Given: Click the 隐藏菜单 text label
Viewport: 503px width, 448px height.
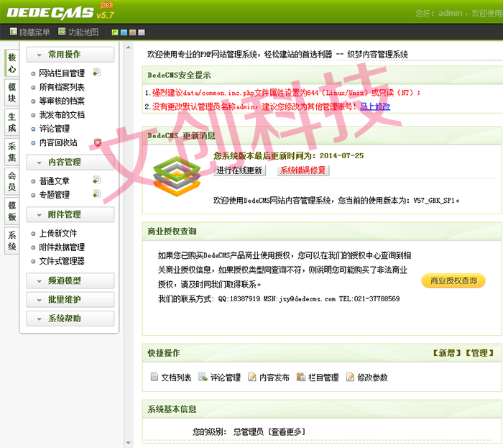Looking at the screenshot, I should point(34,32).
